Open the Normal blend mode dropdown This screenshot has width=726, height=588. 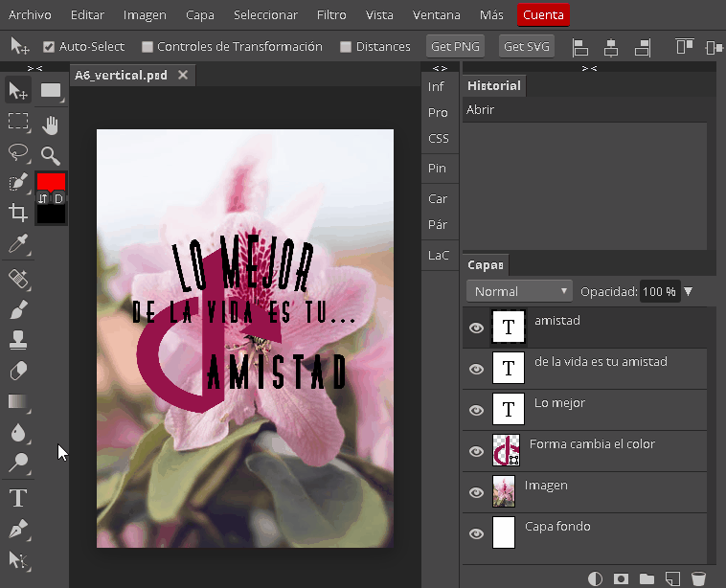point(521,291)
